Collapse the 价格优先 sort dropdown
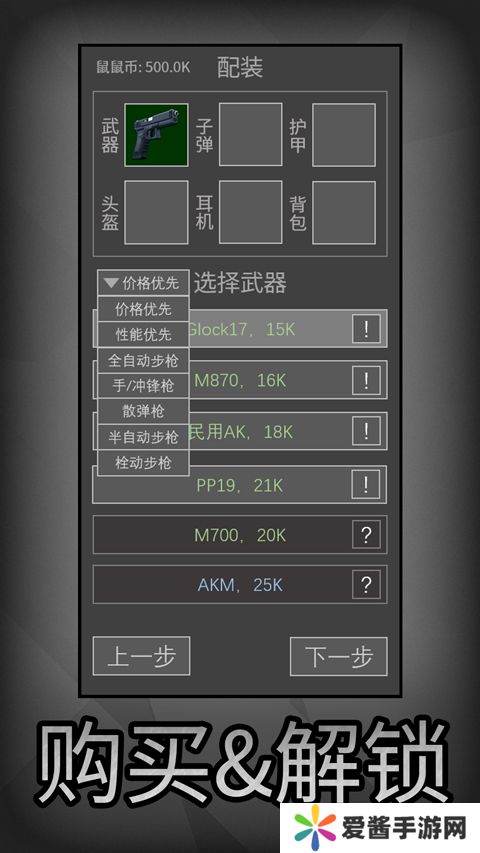 coord(143,283)
